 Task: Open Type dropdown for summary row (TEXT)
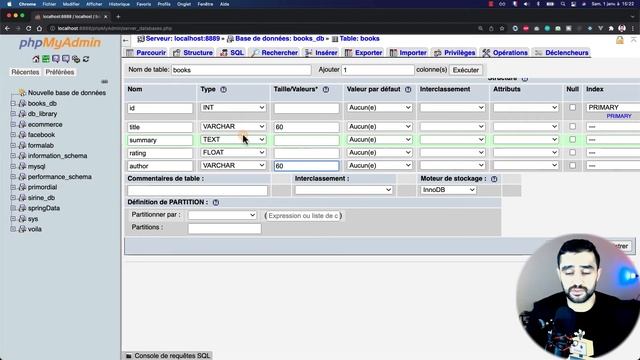[233, 140]
